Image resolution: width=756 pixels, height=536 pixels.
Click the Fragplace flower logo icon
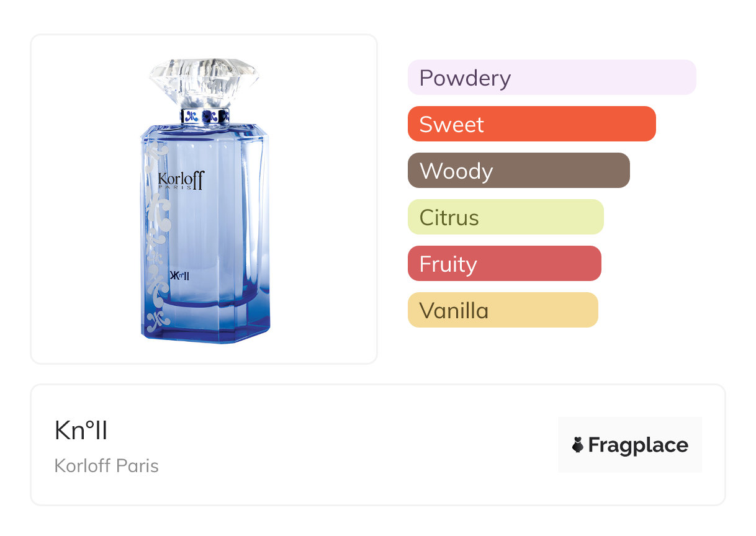pyautogui.click(x=578, y=445)
